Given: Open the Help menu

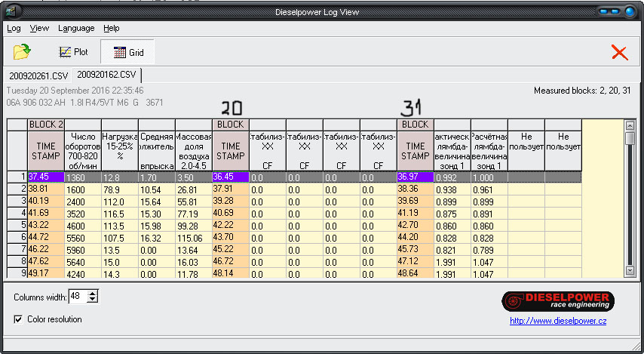Looking at the screenshot, I should coord(112,28).
